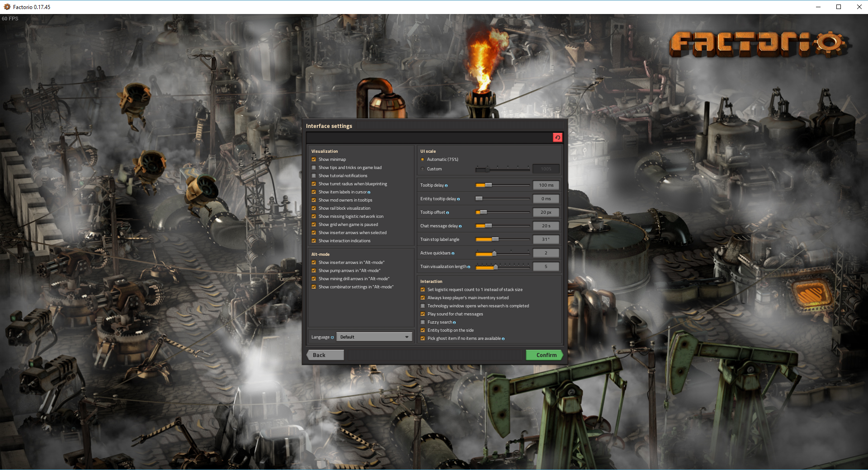Maximize the Factorio window
Screen dimensions: 868x470
(839, 7)
